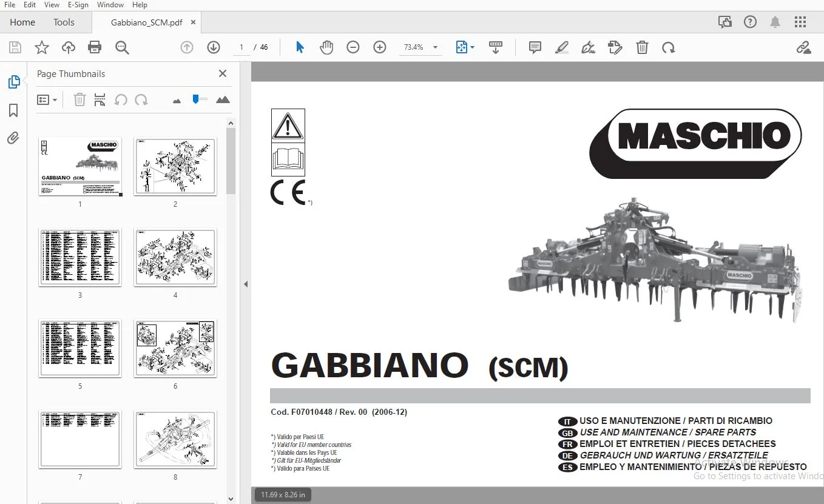The width and height of the screenshot is (824, 504).
Task: Zoom out with the minus circle
Action: coord(353,47)
